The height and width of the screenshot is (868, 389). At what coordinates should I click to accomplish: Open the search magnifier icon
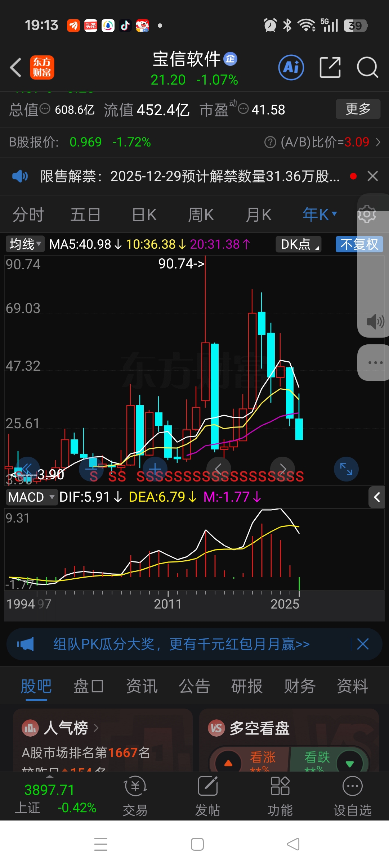click(367, 67)
